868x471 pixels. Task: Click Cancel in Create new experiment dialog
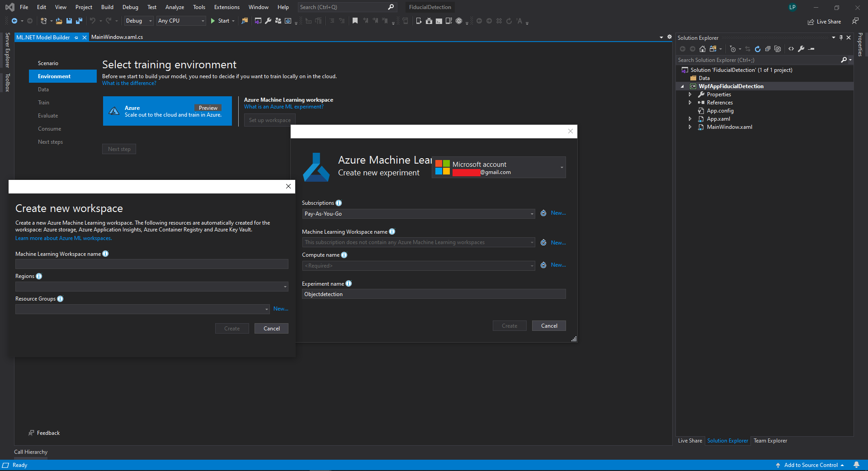coord(549,326)
